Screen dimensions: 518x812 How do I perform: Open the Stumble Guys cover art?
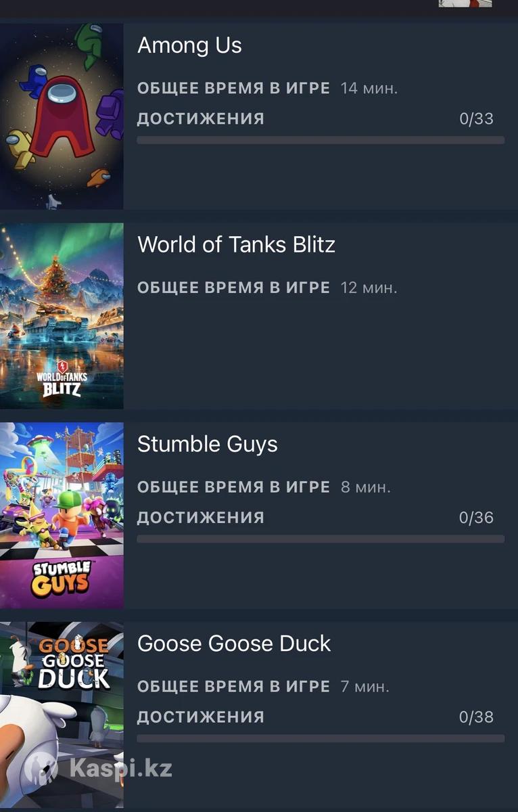(62, 516)
